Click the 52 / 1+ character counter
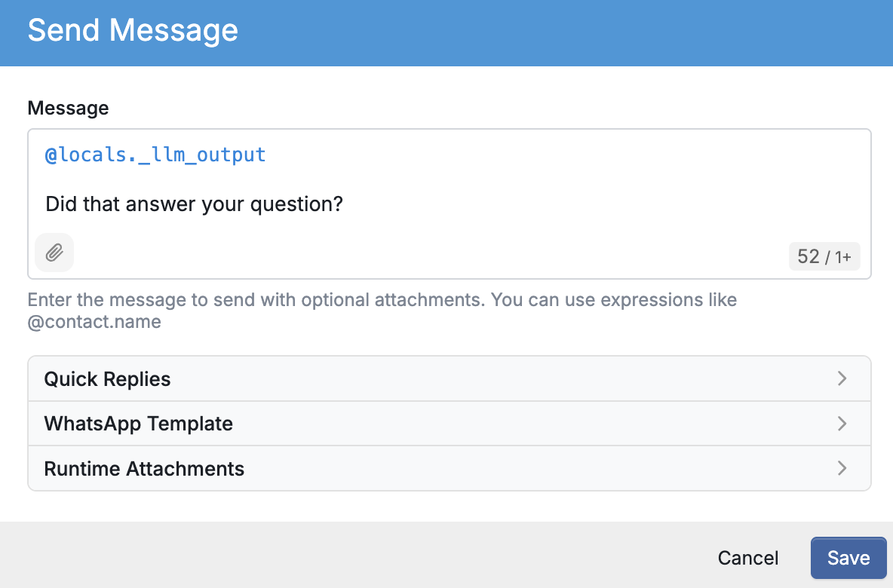The image size is (893, 588). point(824,257)
